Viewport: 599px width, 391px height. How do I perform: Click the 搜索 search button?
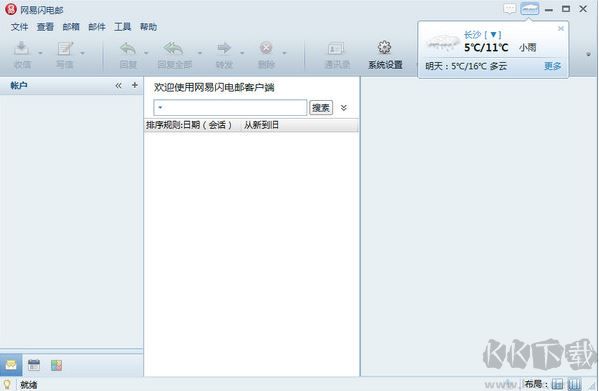pos(321,108)
